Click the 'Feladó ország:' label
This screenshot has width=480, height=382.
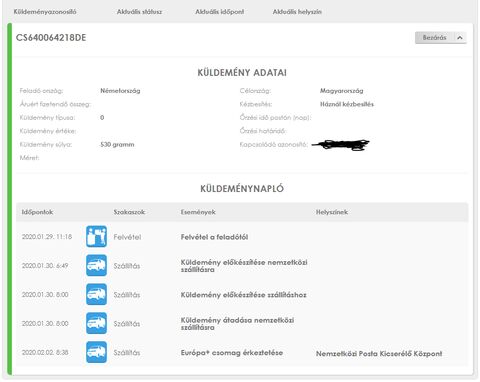point(41,91)
